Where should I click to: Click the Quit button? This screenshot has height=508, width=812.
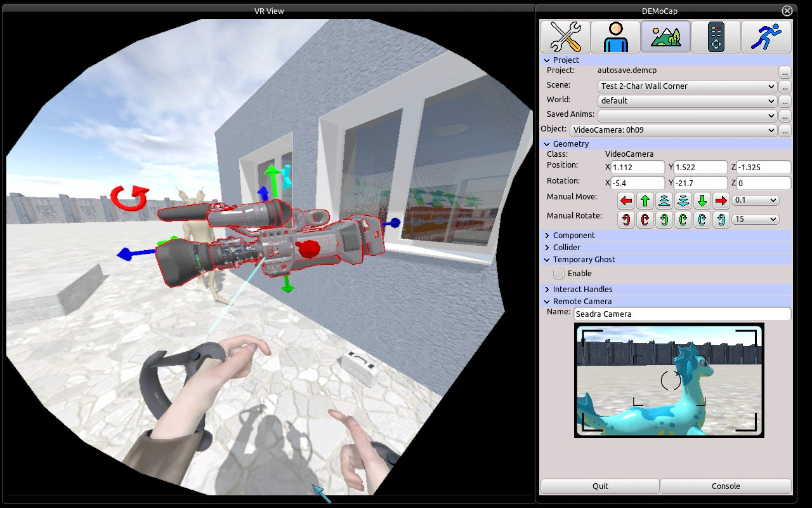point(600,486)
